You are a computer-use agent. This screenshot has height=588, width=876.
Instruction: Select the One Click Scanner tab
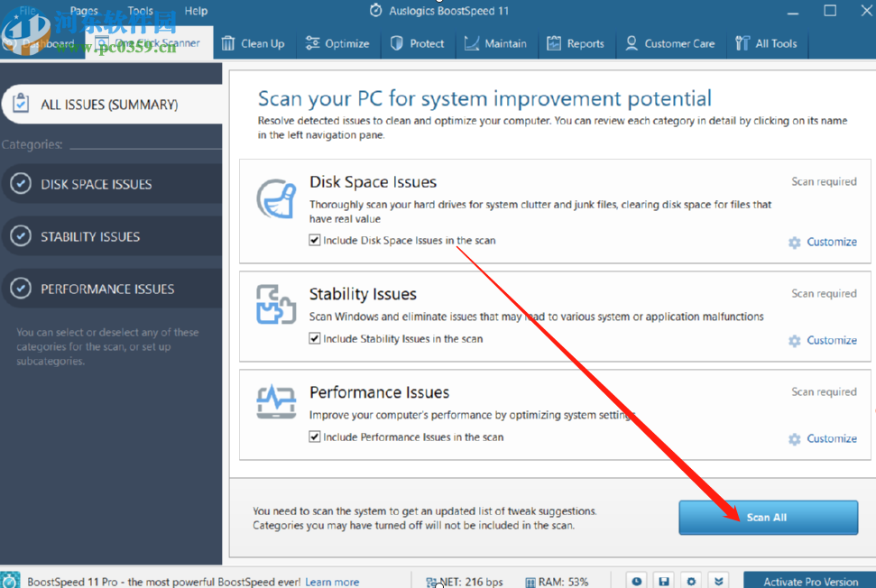(149, 43)
